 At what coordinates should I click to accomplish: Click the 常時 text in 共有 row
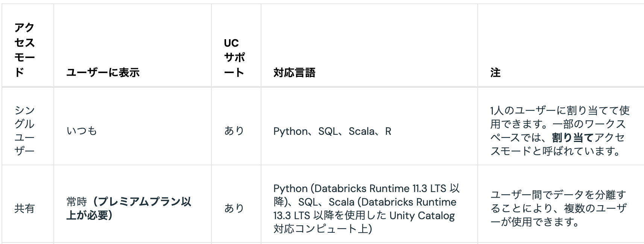tap(77, 202)
